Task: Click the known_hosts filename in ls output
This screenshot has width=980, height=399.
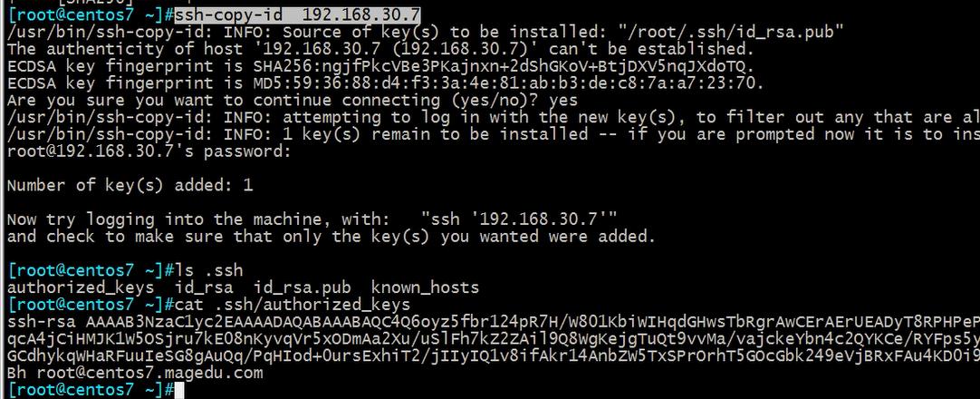Action: click(425, 287)
